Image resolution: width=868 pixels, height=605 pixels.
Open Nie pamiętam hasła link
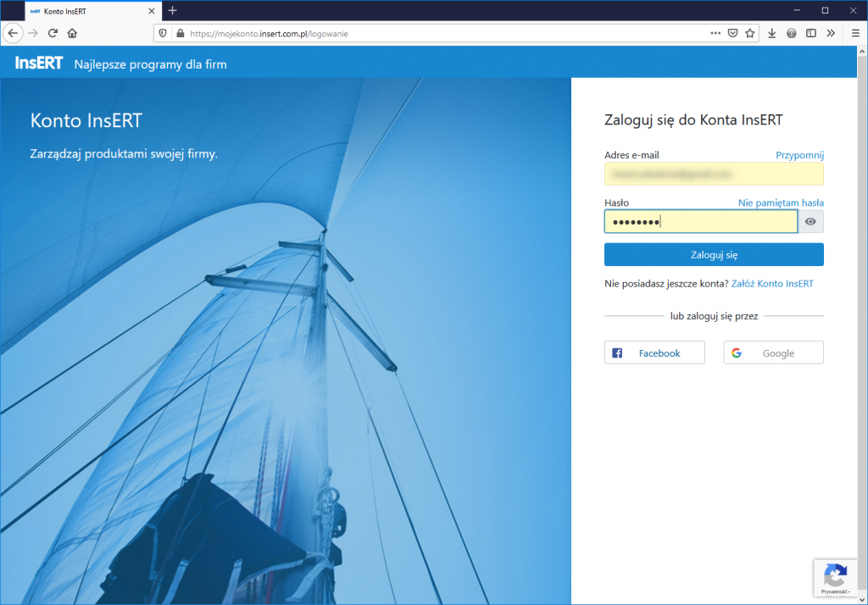[781, 203]
